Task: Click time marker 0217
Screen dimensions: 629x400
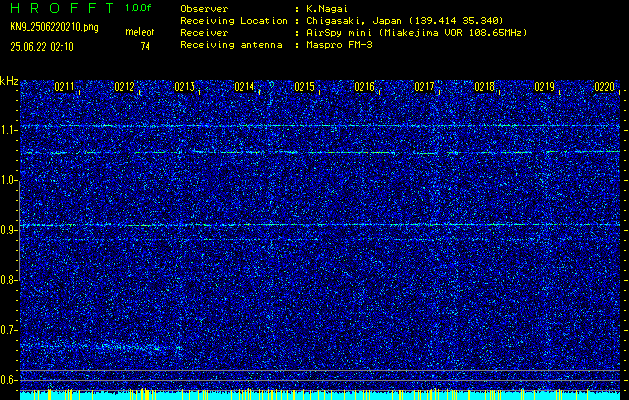Action: [424, 87]
